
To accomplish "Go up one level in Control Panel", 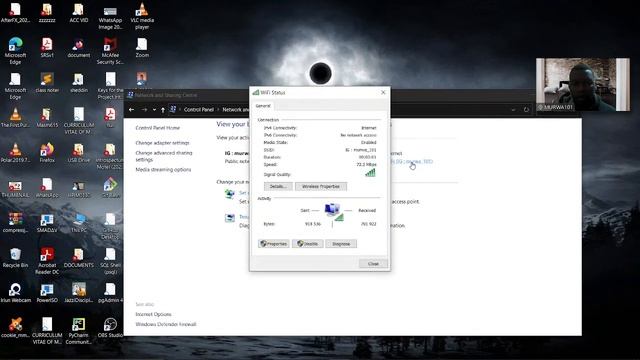I will coord(163,109).
